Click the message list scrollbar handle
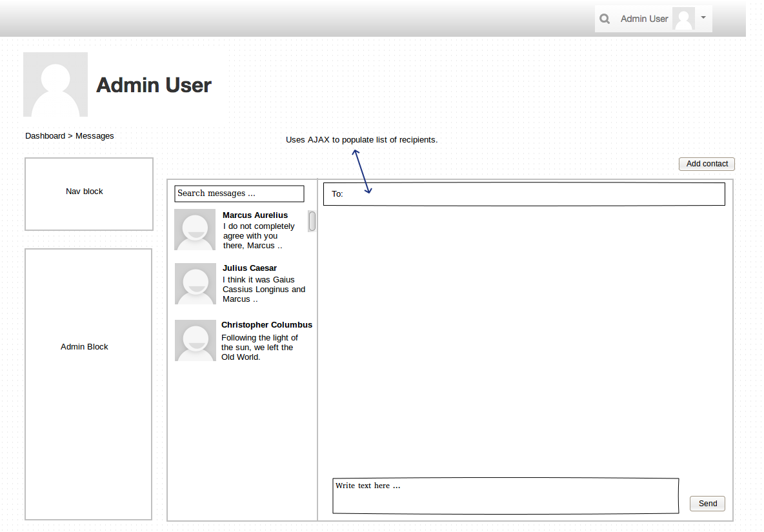The image size is (764, 532). point(312,221)
